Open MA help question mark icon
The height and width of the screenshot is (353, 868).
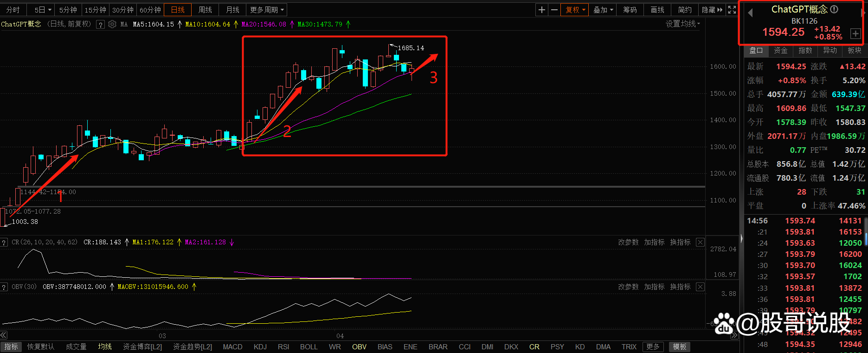pos(100,25)
